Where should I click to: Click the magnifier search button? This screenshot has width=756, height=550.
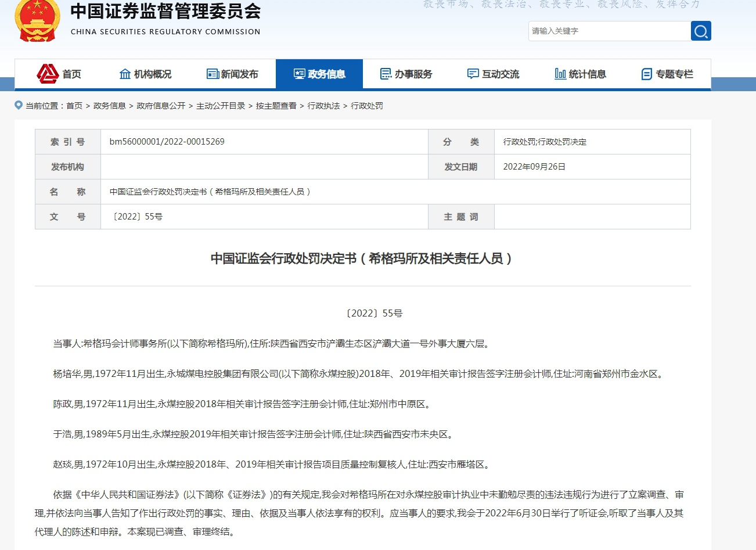coord(701,31)
